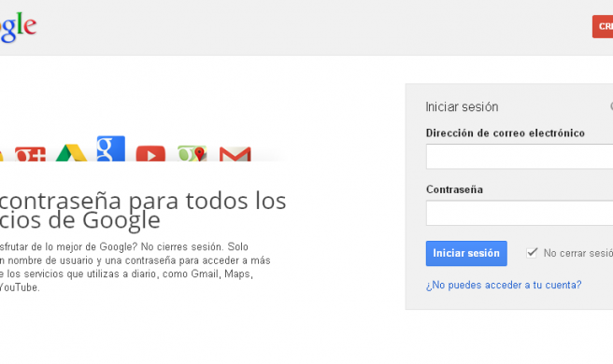Image resolution: width=613 pixels, height=364 pixels.
Task: Open the ¿No puedes acceder a tu cuenta? link
Action: pyautogui.click(x=504, y=285)
